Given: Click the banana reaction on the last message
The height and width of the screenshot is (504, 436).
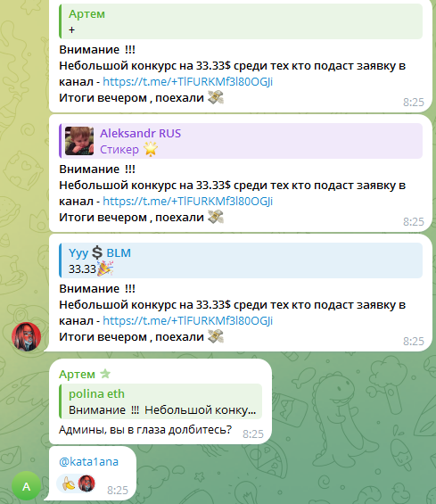Looking at the screenshot, I should [69, 483].
